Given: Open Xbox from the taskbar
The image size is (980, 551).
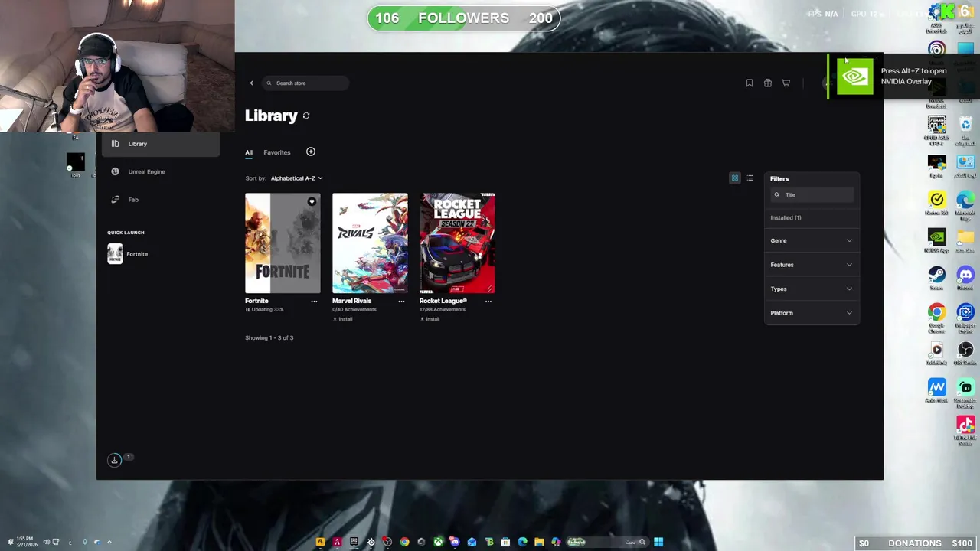Looking at the screenshot, I should 438,542.
